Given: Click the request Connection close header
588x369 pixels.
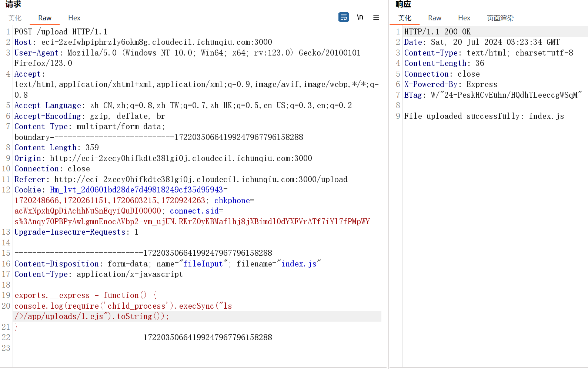Looking at the screenshot, I should coord(52,169).
